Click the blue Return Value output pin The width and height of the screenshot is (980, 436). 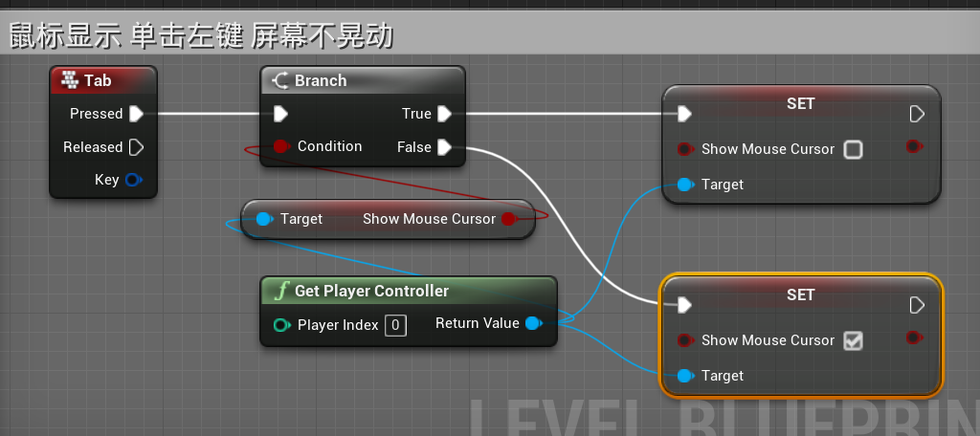click(533, 323)
